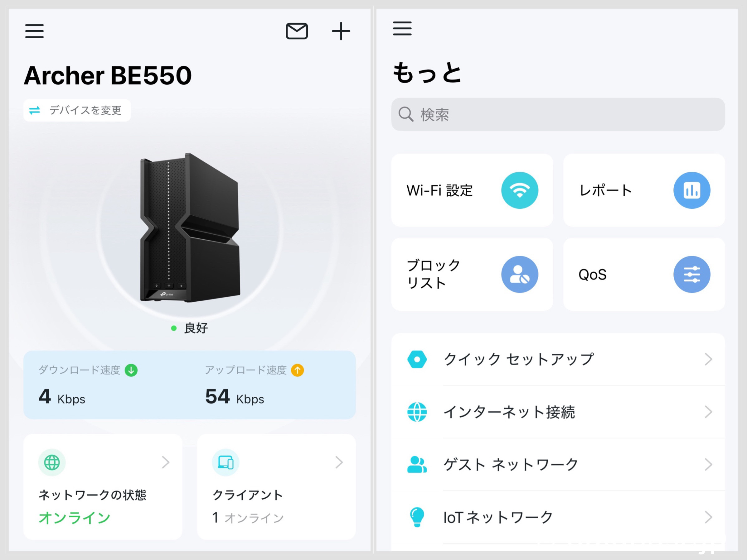
Task: Expand chevron on ゲスト ネットワーク row
Action: 708,465
